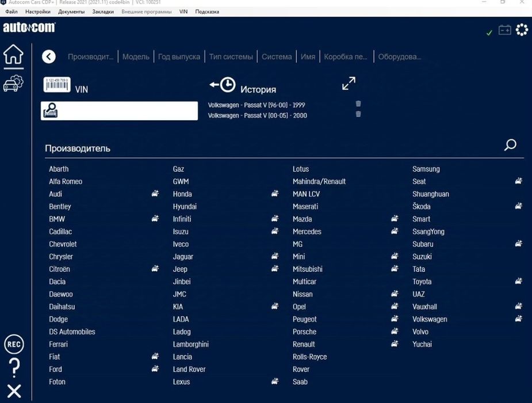The image size is (532, 403).
Task: Choose manufacturer Volvo
Action: (x=420, y=332)
